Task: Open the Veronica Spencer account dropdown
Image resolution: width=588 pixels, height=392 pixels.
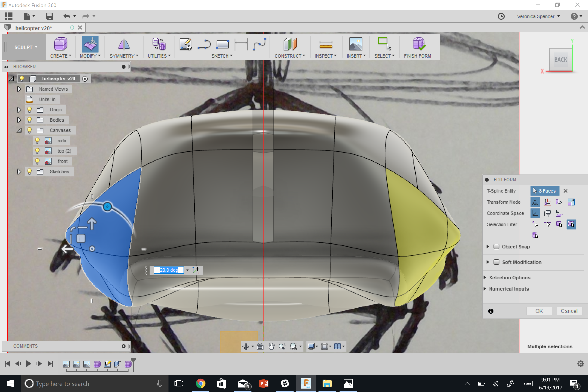Action: click(x=539, y=16)
